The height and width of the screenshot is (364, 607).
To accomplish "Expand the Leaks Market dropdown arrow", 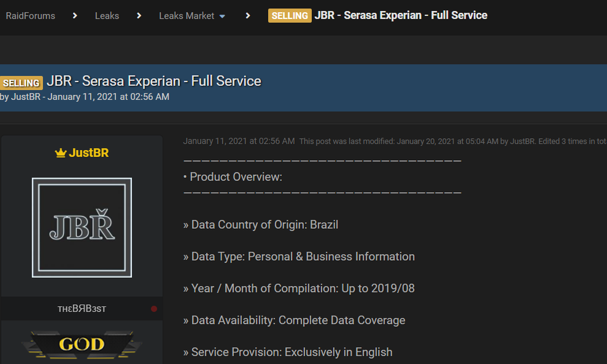I will coord(222,16).
